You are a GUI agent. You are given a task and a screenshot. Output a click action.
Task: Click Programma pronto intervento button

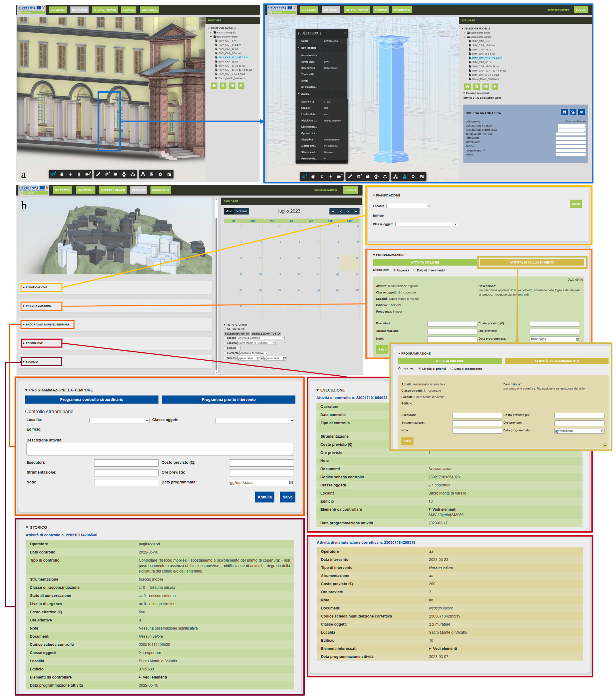coord(228,400)
